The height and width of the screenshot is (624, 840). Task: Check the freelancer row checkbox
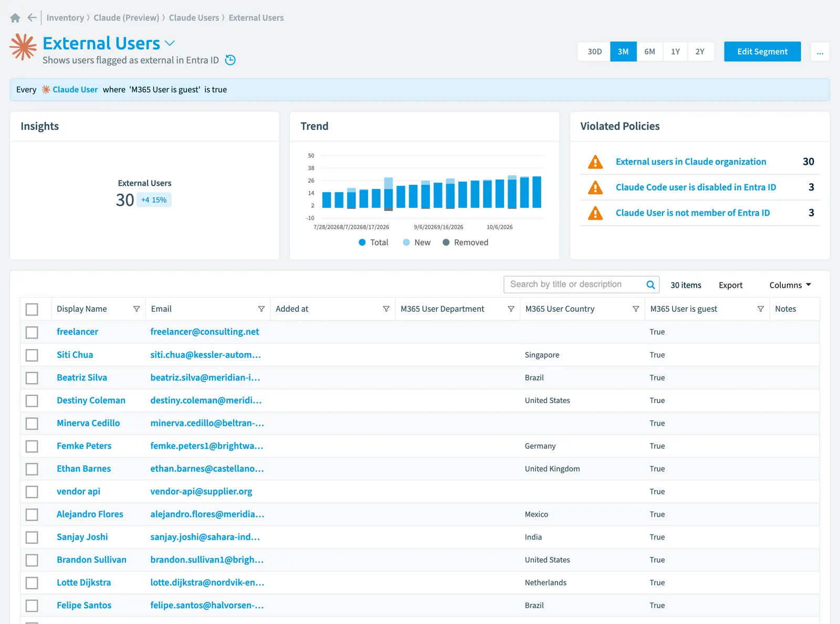point(32,332)
